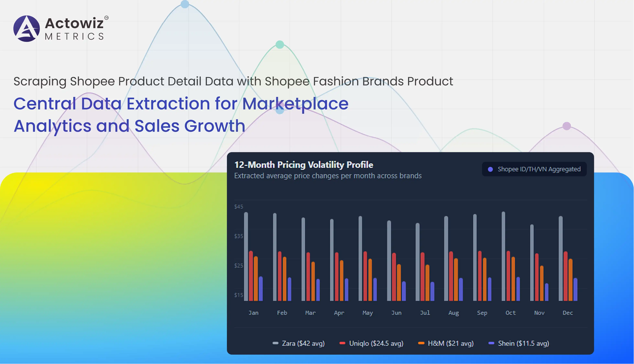The image size is (634, 364).
Task: Click the Actowiz brand name text
Action: (74, 23)
